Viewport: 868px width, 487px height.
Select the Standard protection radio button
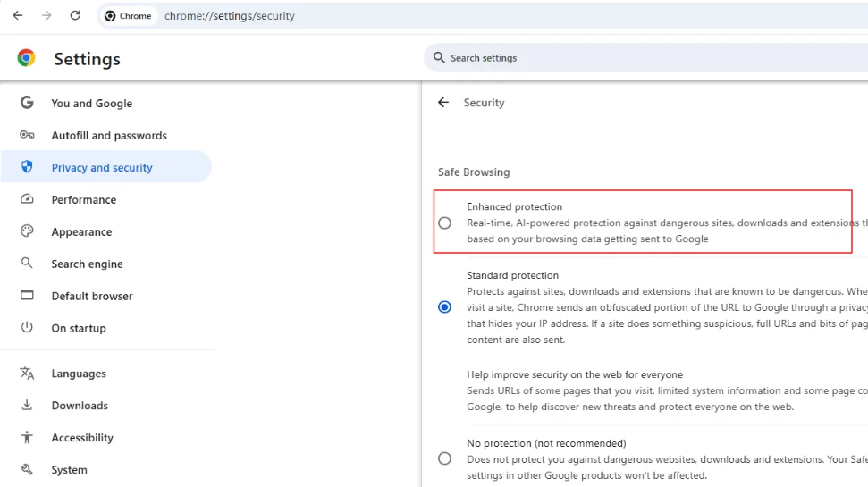444,307
